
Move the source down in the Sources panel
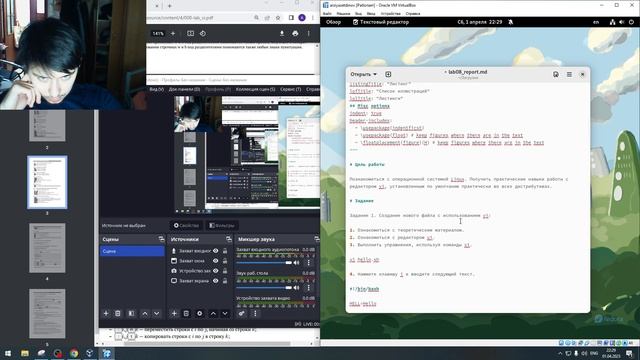225,313
